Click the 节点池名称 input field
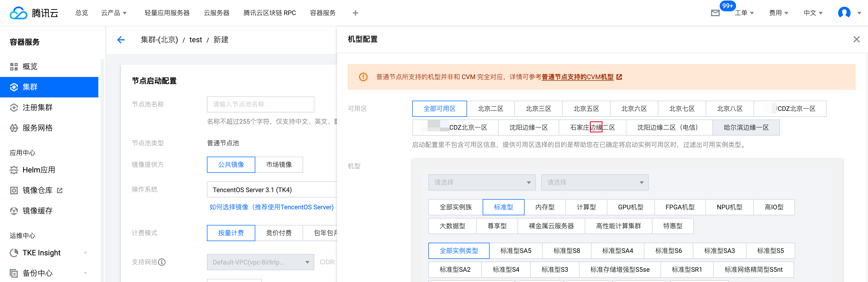 260,105
